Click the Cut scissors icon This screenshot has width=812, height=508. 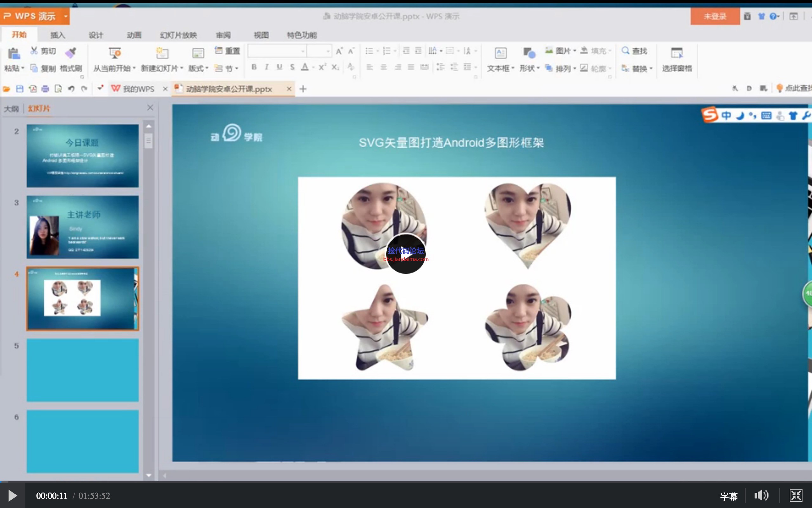click(34, 51)
